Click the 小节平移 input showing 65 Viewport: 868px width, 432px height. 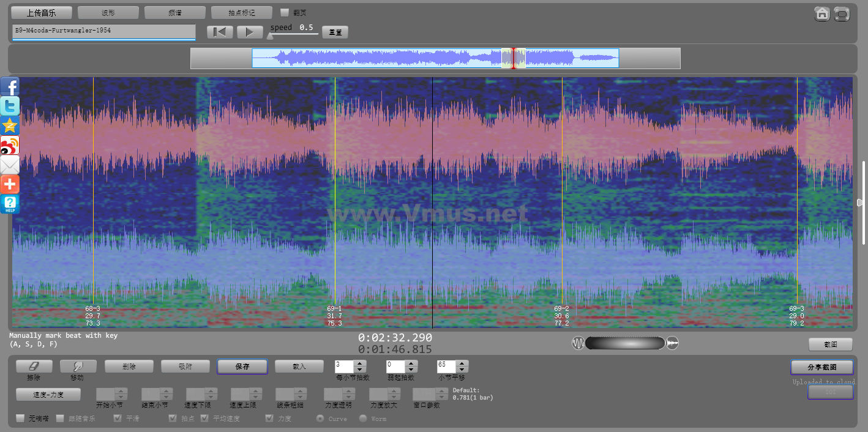pos(446,367)
